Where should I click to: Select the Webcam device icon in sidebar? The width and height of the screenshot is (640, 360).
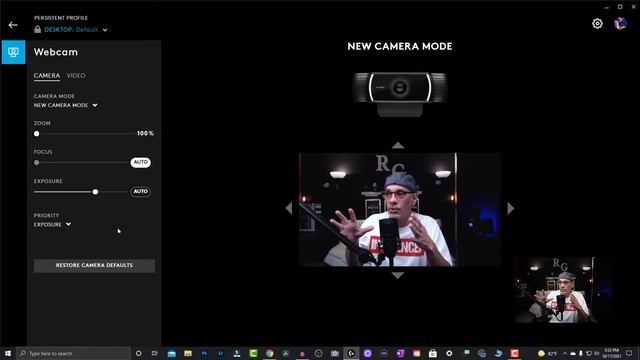pyautogui.click(x=13, y=52)
